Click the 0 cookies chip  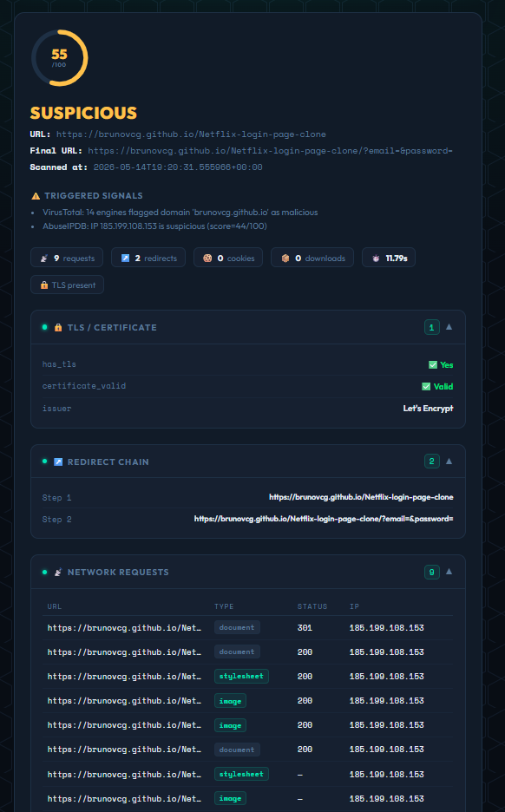(228, 258)
